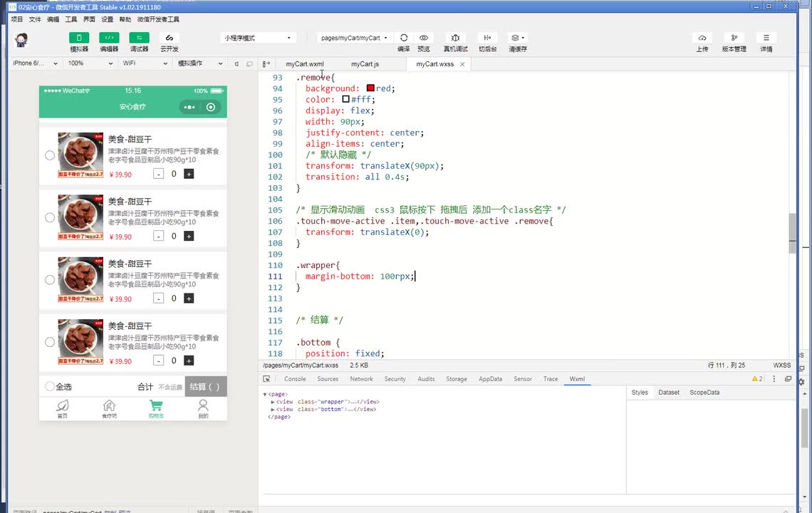Open the Console tab in debugger
This screenshot has height=513, width=812.
pos(295,379)
